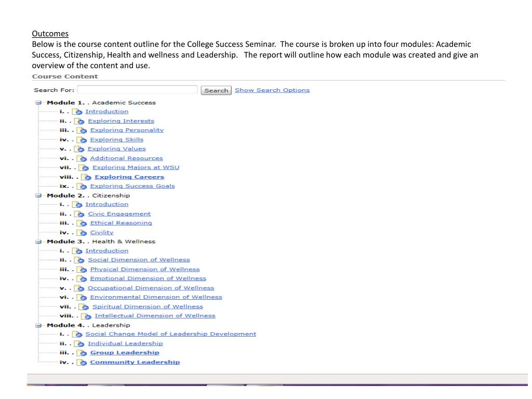Click the icon beside Spiritual Dimension of Wellness

[x=84, y=307]
